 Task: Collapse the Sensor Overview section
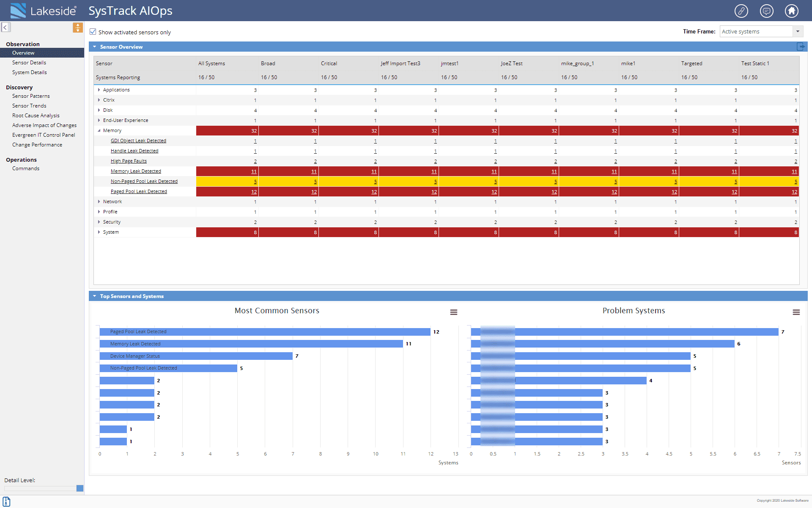[x=95, y=47]
